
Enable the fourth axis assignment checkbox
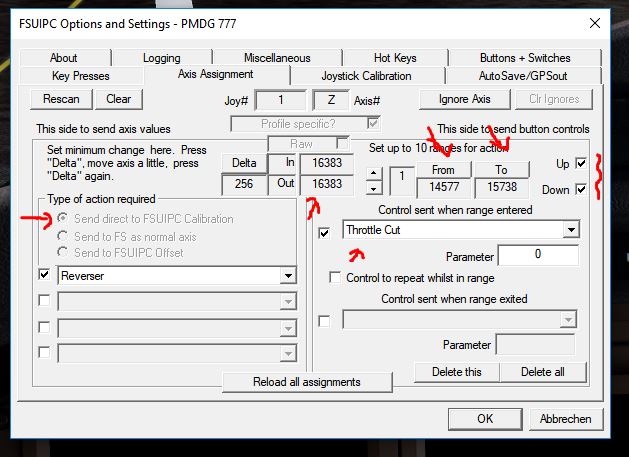(x=44, y=352)
